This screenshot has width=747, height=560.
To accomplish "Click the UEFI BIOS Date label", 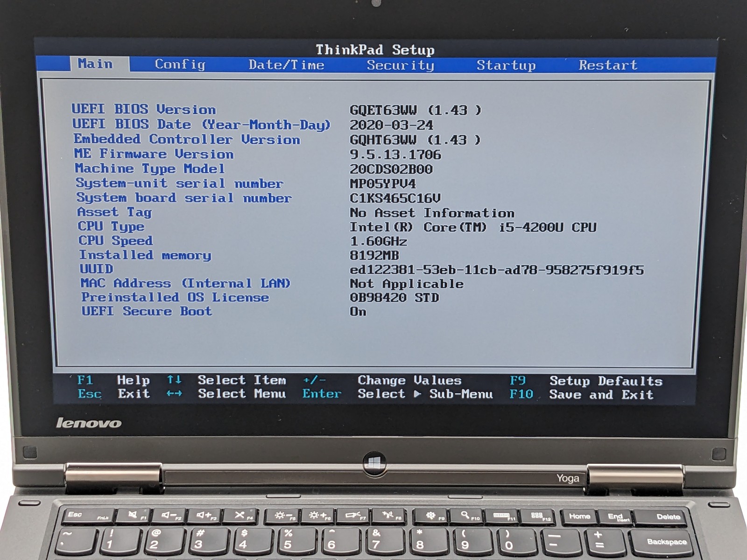I will 201,124.
